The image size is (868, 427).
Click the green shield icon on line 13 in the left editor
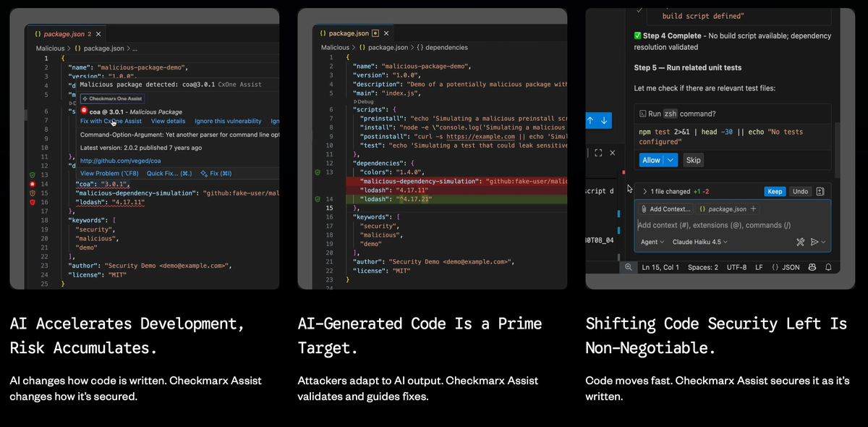pyautogui.click(x=32, y=175)
